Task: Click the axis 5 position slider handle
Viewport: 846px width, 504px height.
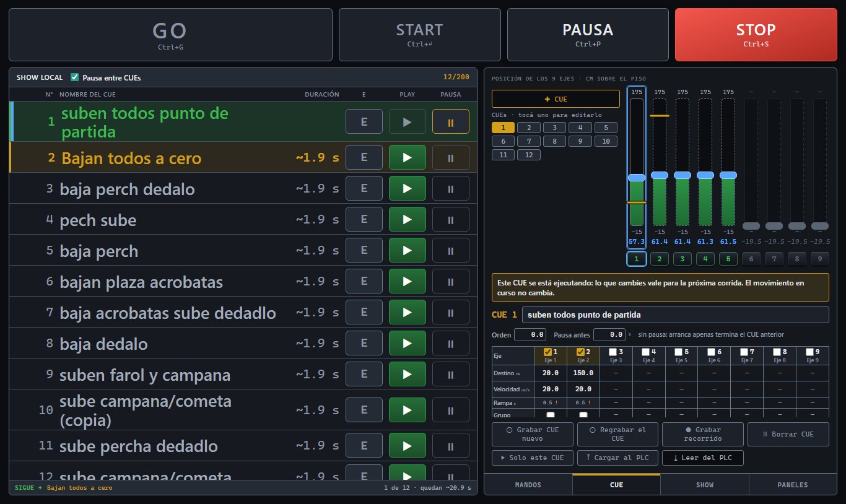Action: pyautogui.click(x=728, y=175)
